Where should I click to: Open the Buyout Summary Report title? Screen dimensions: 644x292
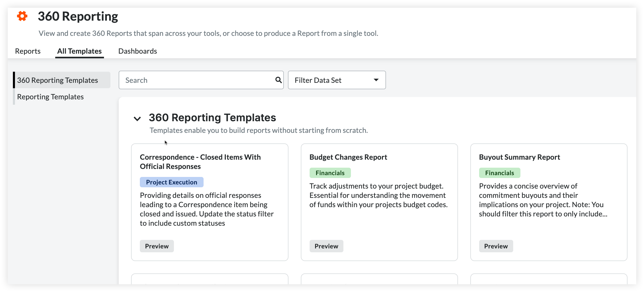point(519,157)
